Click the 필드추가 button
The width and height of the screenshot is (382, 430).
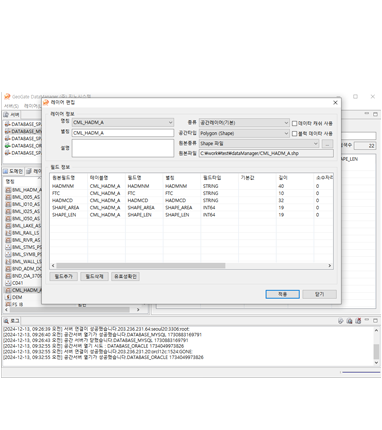point(63,276)
